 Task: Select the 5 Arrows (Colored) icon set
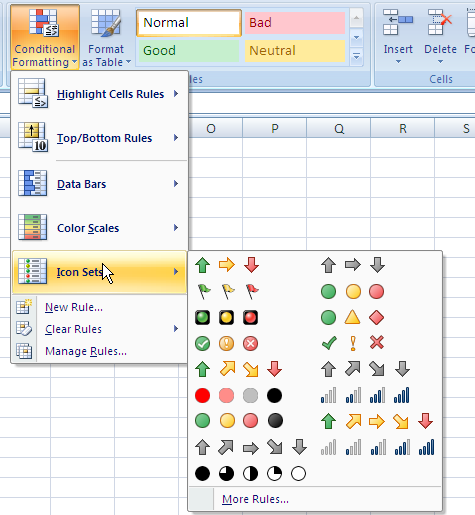coord(377,421)
